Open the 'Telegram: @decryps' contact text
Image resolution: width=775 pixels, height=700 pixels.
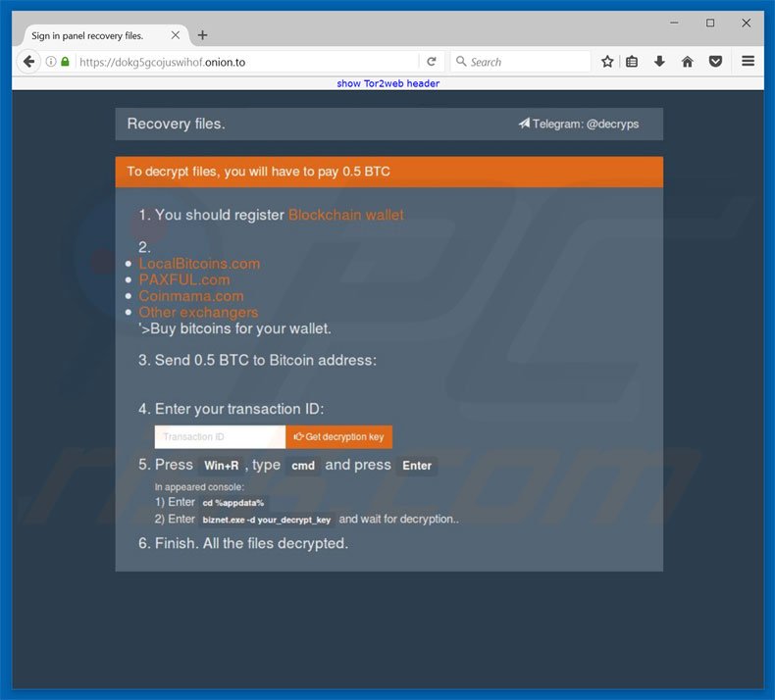point(586,124)
